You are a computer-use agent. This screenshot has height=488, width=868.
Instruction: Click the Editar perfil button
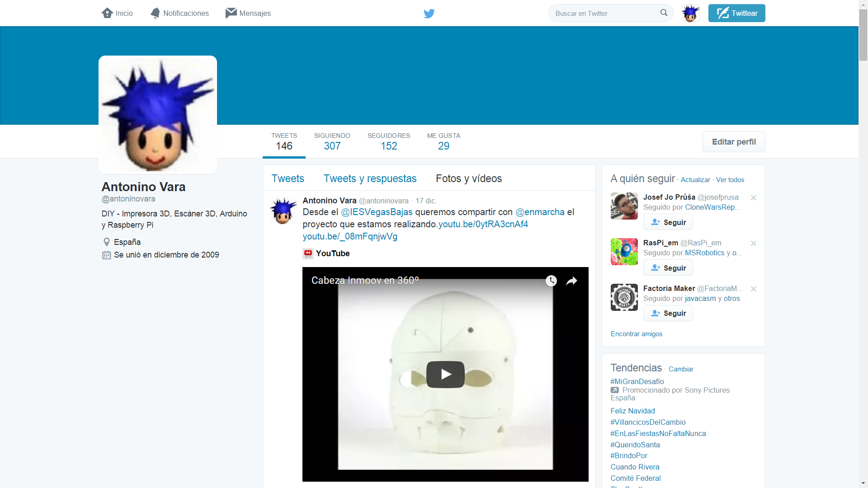[733, 142]
